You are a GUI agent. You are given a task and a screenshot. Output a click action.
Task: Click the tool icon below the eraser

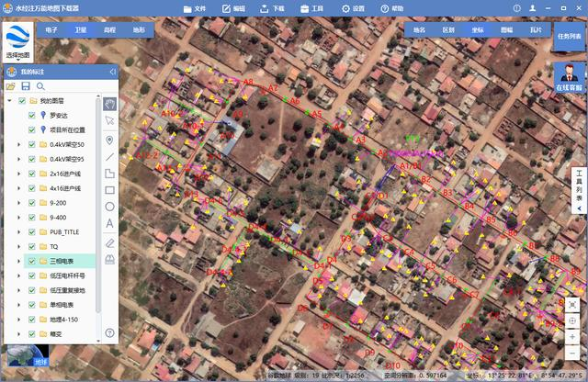coord(109,260)
